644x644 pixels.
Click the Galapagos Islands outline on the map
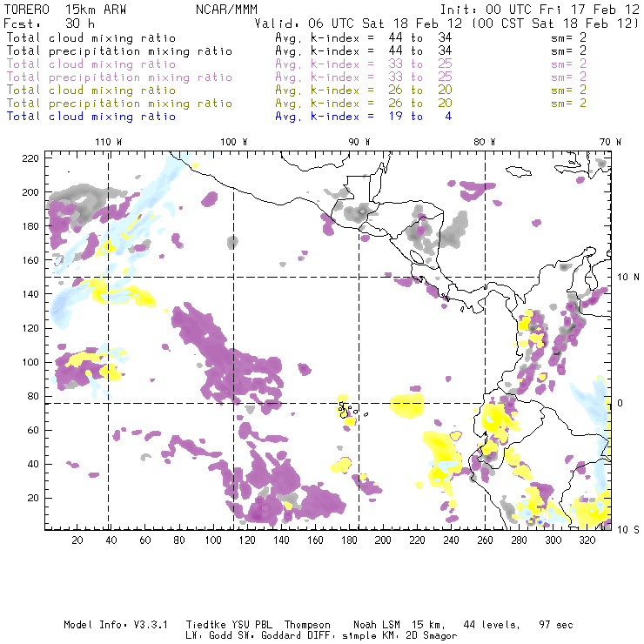[x=345, y=408]
